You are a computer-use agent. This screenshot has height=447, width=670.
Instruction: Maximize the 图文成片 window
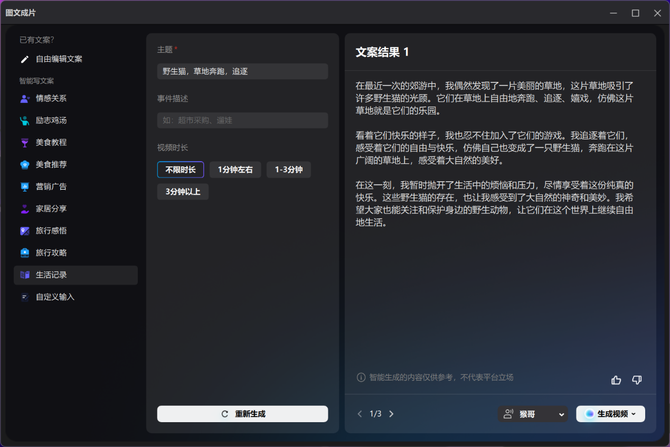(635, 13)
